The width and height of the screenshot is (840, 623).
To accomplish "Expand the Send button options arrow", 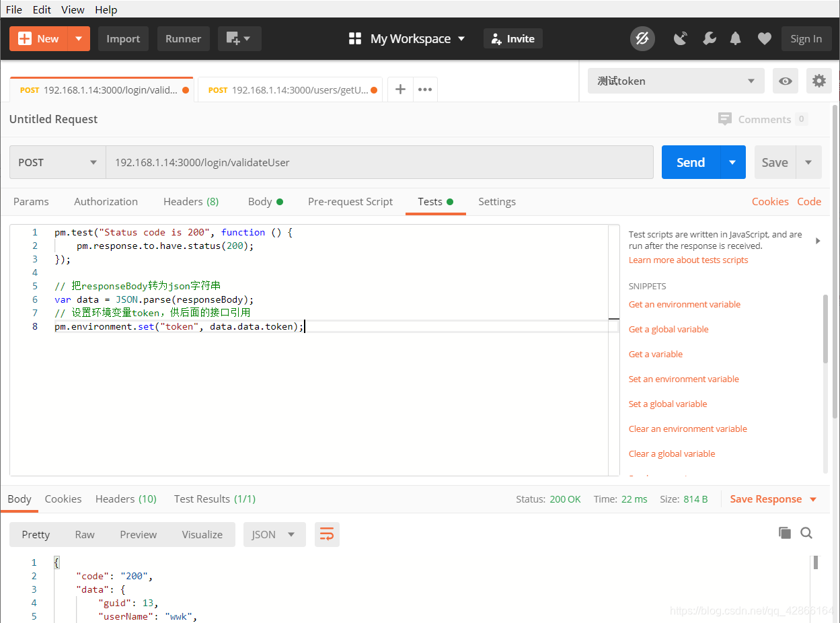I will [x=733, y=162].
